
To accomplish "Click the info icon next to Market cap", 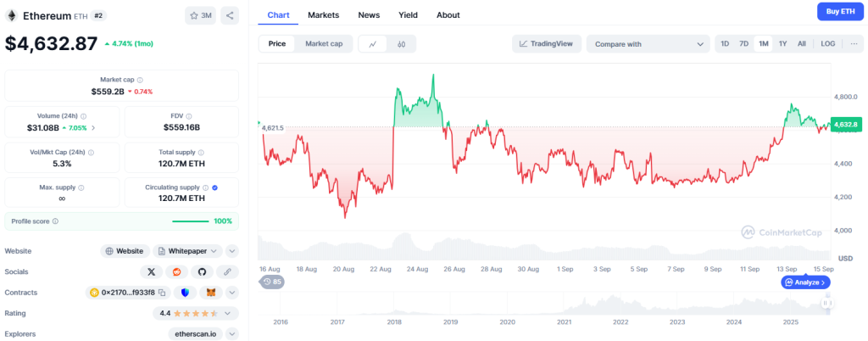I will click(x=140, y=80).
